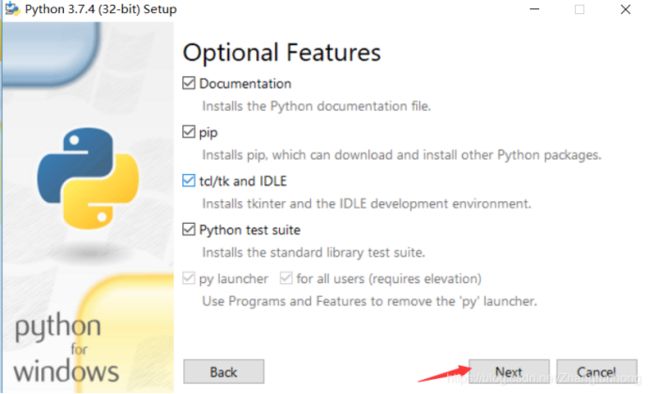
Task: Click the Python test suite label
Action: (250, 230)
